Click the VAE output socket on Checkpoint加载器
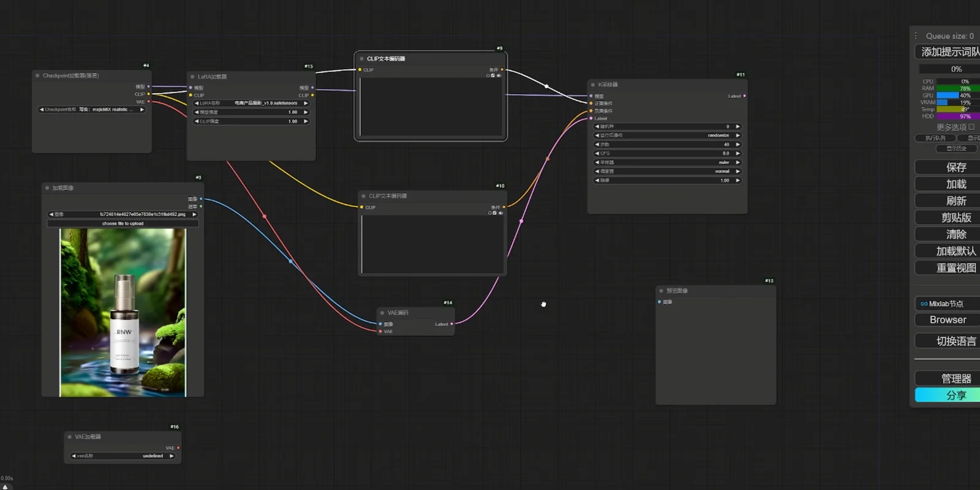This screenshot has height=490, width=980. tap(149, 102)
